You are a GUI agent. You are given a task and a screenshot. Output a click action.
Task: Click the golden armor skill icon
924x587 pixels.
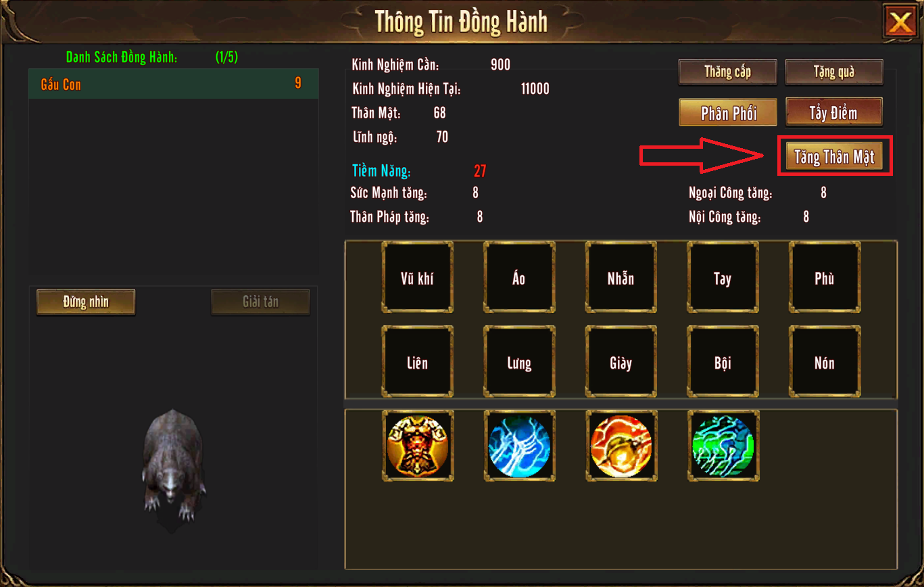418,446
